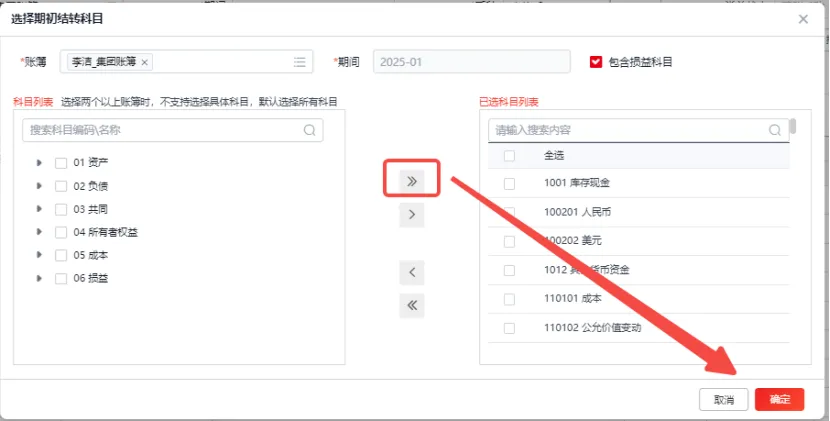Click the 期间 2025-01 input field
This screenshot has width=830, height=421.
click(x=471, y=62)
